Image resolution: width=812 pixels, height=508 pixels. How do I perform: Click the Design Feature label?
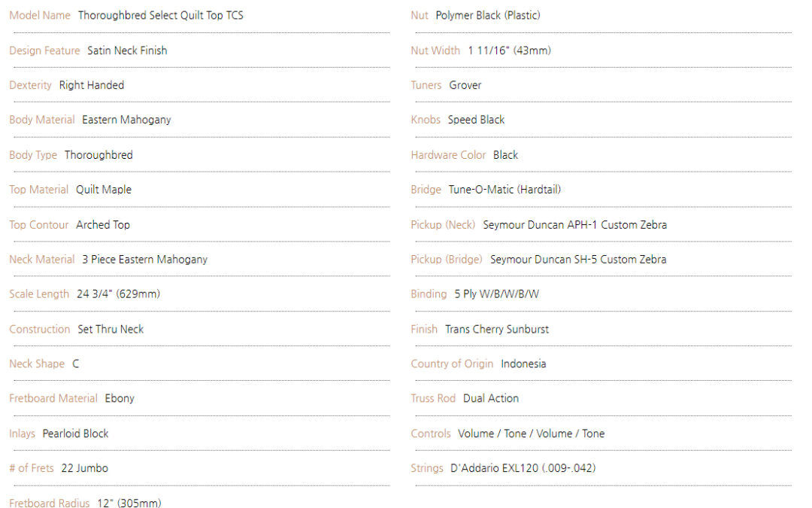click(44, 50)
